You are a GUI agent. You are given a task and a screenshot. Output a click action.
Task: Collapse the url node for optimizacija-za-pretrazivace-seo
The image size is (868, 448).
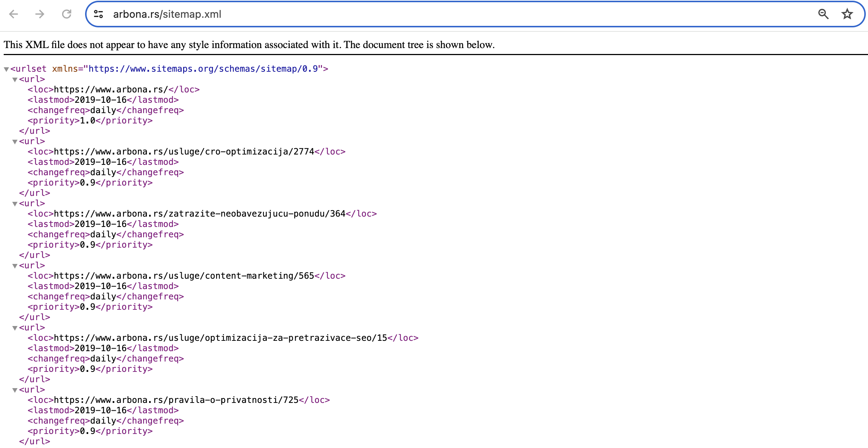15,328
